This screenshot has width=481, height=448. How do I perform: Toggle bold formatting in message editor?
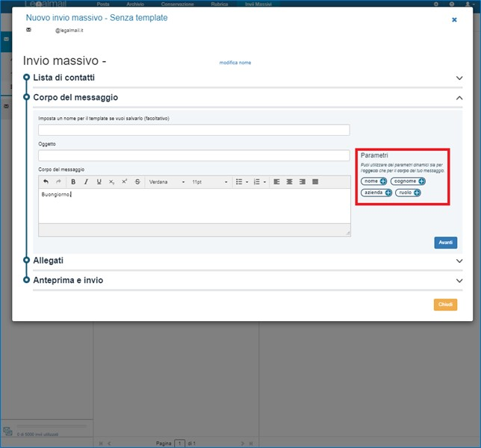tap(73, 181)
